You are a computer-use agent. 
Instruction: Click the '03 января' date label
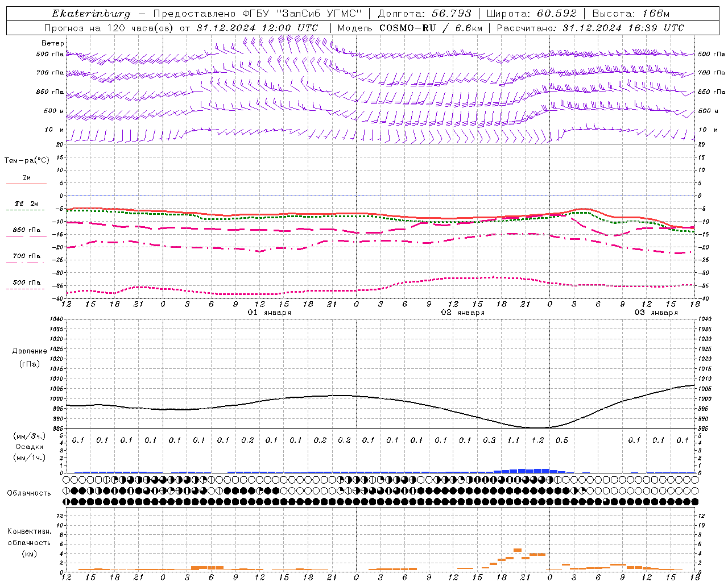pyautogui.click(x=656, y=313)
